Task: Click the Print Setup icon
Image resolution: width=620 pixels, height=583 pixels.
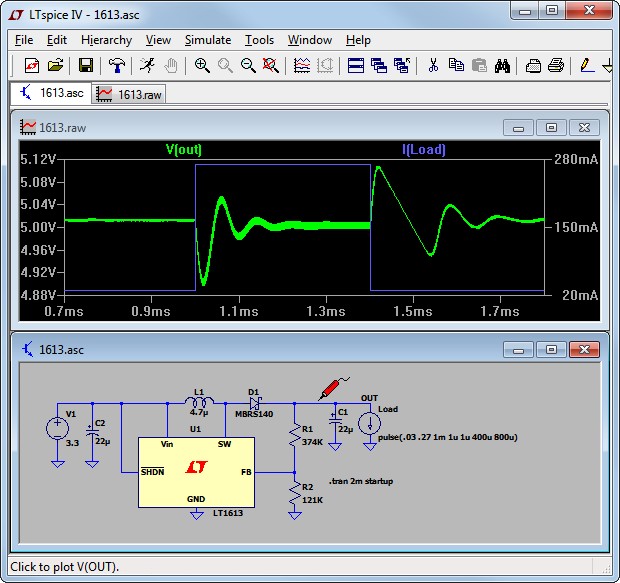Action: [533, 65]
